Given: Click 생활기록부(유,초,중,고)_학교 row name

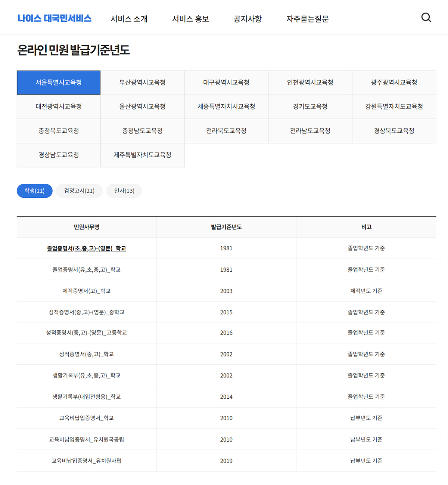Looking at the screenshot, I should [86, 376].
